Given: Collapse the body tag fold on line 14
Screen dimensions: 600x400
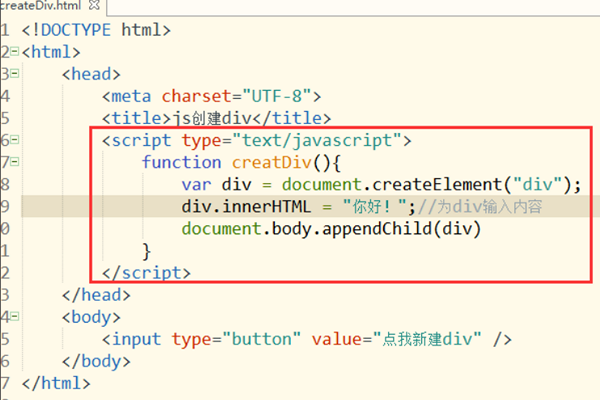Looking at the screenshot, I should [x=15, y=317].
